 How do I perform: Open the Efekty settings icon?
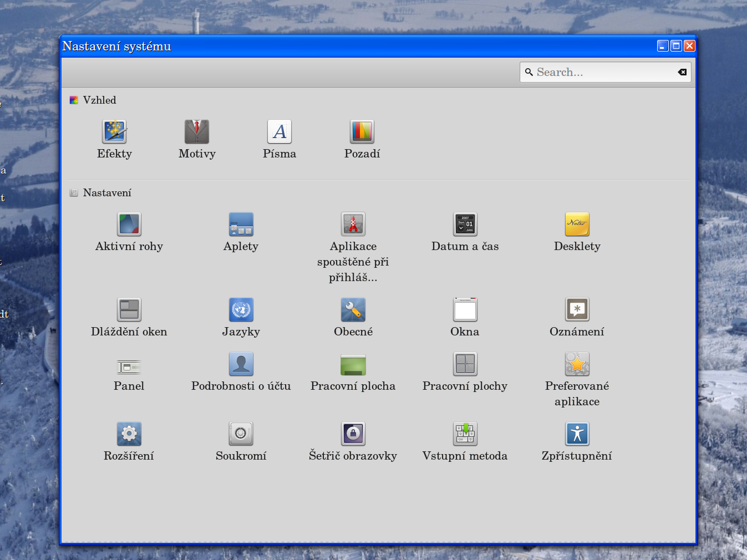[114, 132]
